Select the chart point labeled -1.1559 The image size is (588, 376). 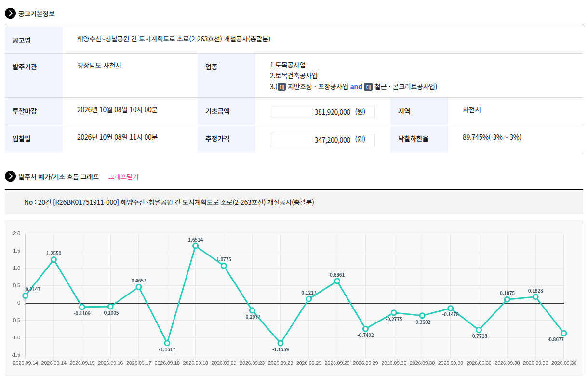281,343
